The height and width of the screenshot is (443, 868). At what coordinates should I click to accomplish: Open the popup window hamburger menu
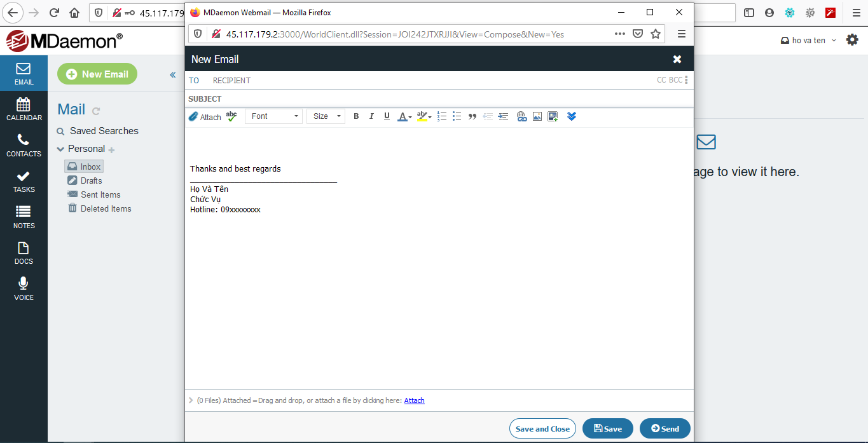click(x=682, y=34)
